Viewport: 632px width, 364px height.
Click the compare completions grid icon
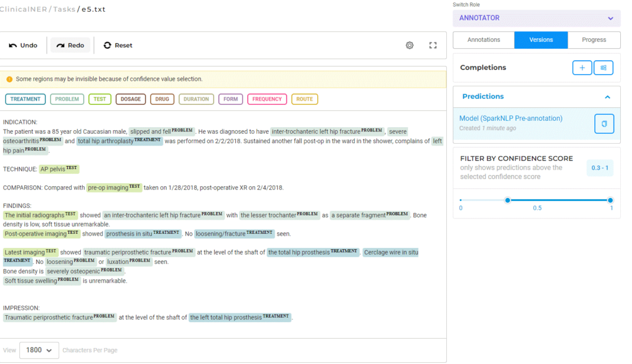click(x=603, y=68)
